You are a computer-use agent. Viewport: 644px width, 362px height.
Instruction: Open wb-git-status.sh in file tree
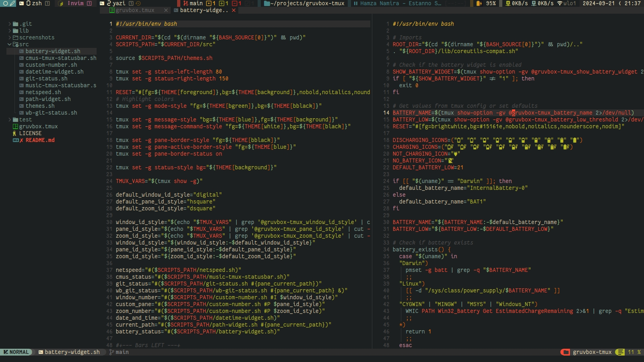coord(51,113)
